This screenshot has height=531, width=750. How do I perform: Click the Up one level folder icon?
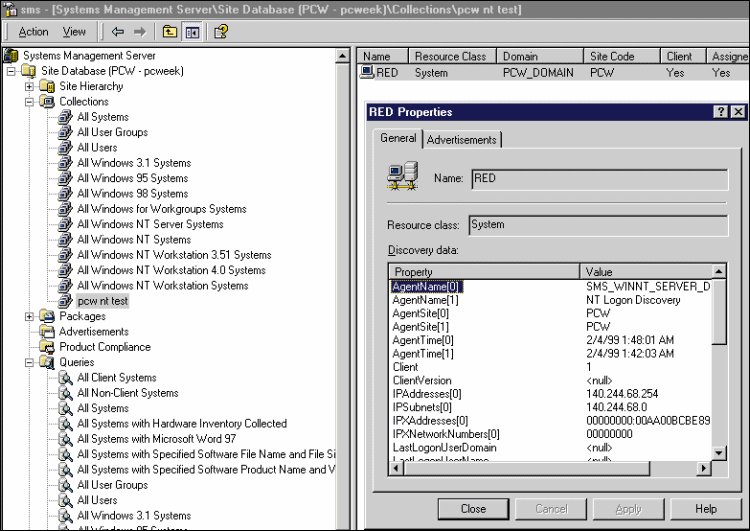click(x=170, y=32)
